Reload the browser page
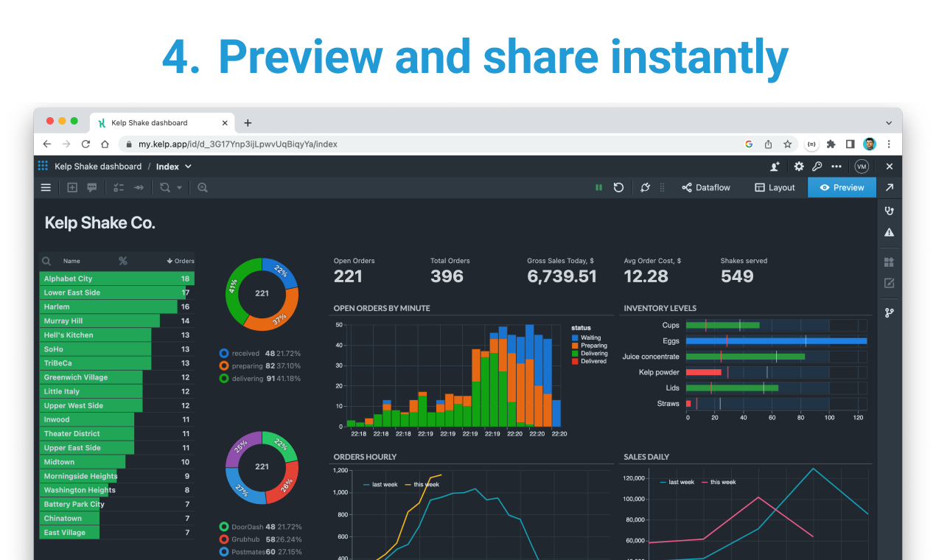 pos(85,144)
